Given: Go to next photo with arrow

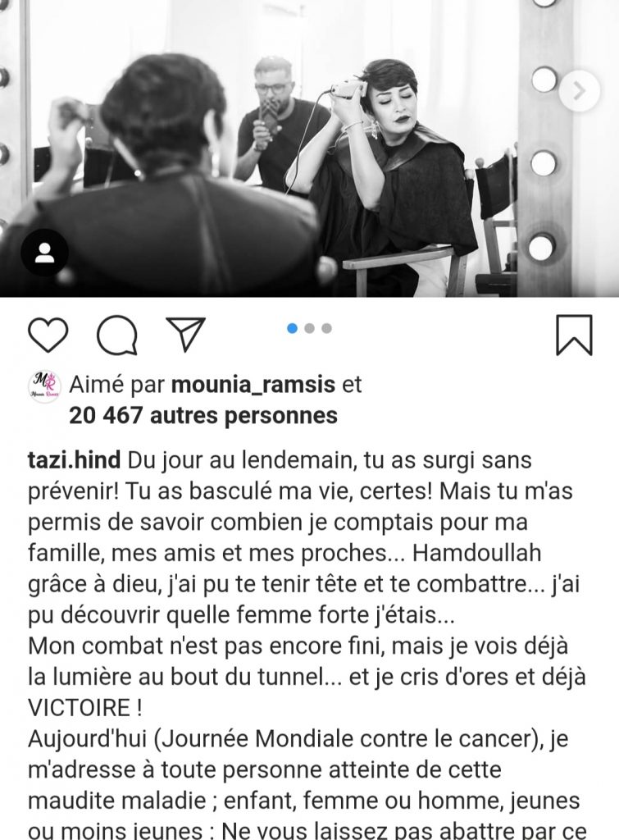Looking at the screenshot, I should pyautogui.click(x=579, y=91).
